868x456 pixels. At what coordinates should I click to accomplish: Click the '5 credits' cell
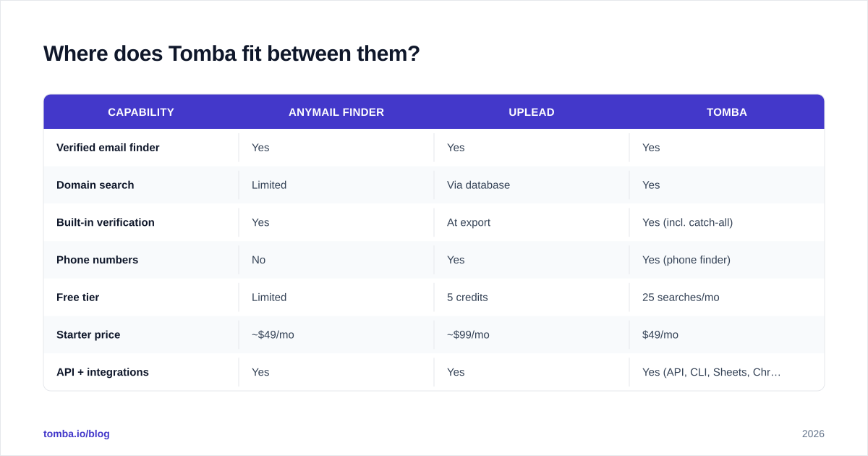pyautogui.click(x=467, y=297)
